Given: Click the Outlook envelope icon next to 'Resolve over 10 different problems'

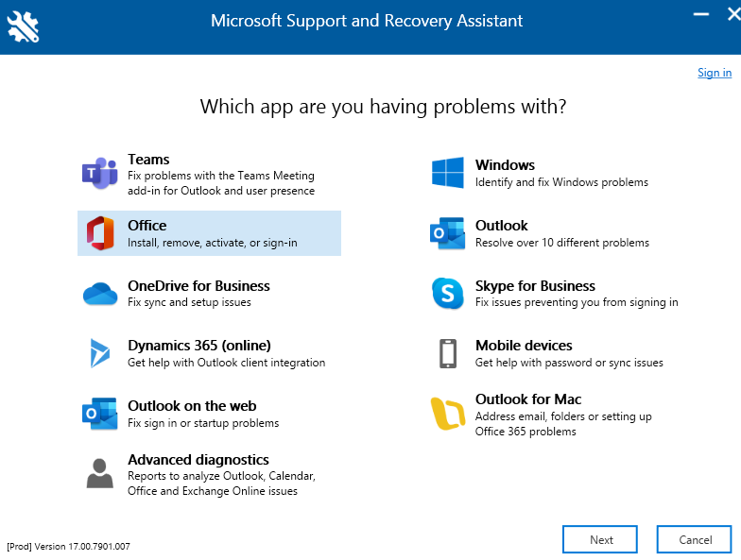Looking at the screenshot, I should click(x=447, y=233).
